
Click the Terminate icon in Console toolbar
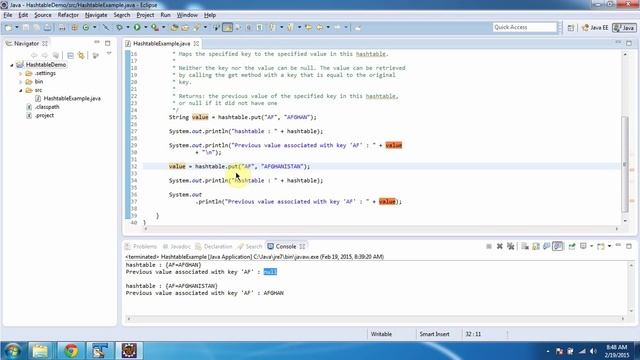click(x=489, y=247)
